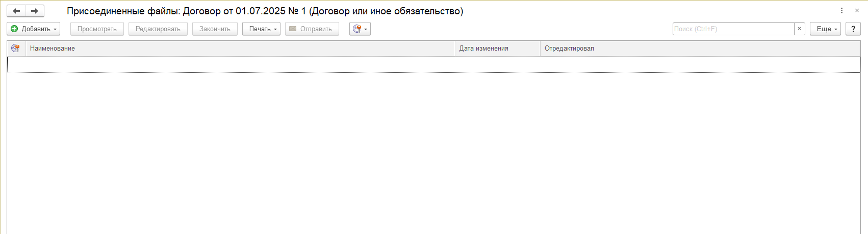Close the attached files form
The width and height of the screenshot is (868, 234).
coord(857,11)
